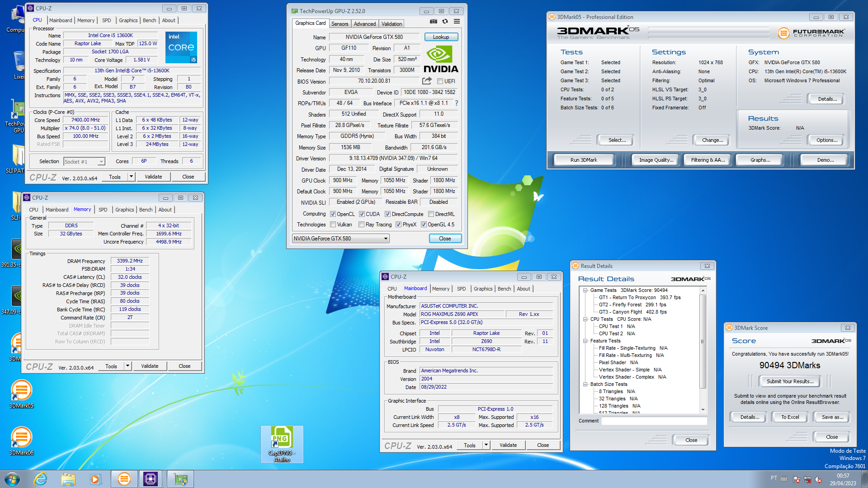Switch to CPU-Z on the taskbar

click(x=151, y=479)
